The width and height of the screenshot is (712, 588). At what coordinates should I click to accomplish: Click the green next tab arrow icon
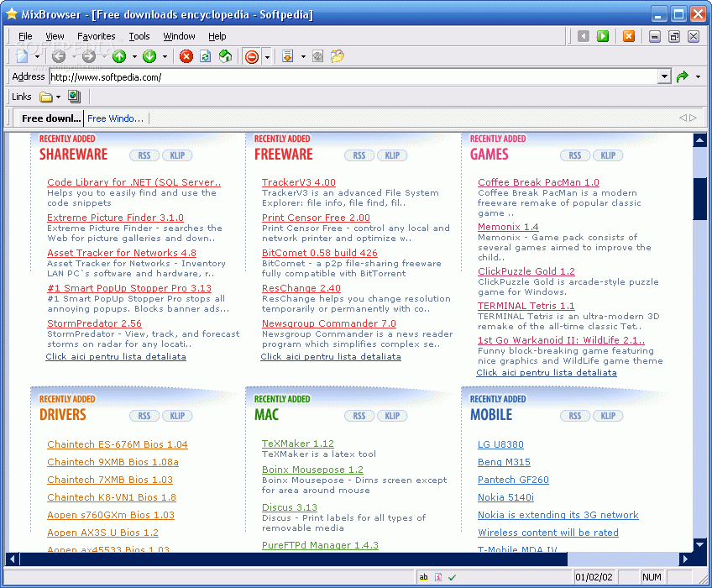603,36
